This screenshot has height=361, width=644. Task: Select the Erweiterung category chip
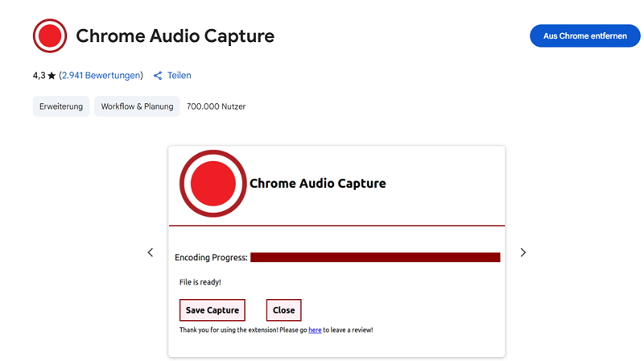click(x=61, y=106)
